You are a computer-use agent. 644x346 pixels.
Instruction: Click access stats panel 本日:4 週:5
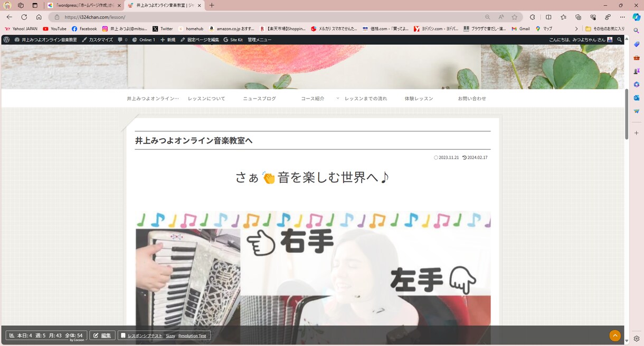click(46, 335)
